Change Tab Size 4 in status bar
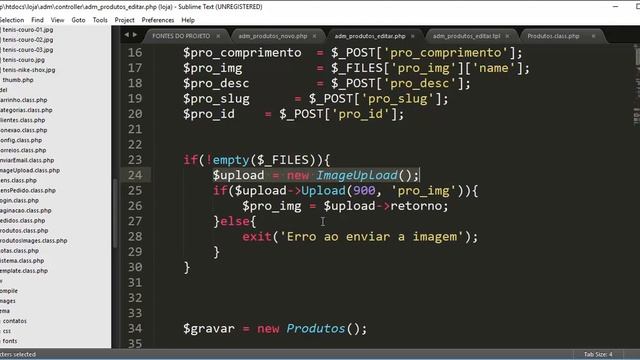The width and height of the screenshot is (640, 360). click(598, 354)
